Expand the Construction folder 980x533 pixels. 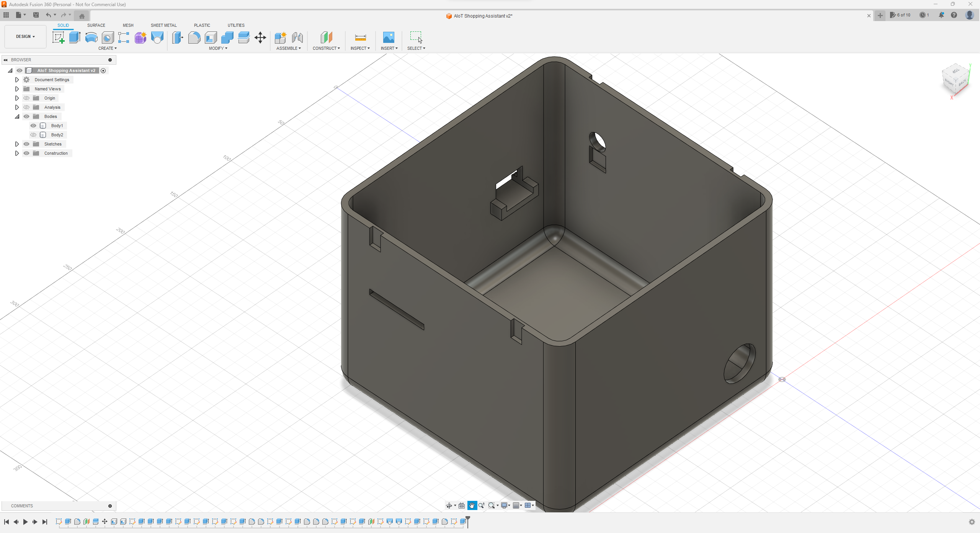17,153
